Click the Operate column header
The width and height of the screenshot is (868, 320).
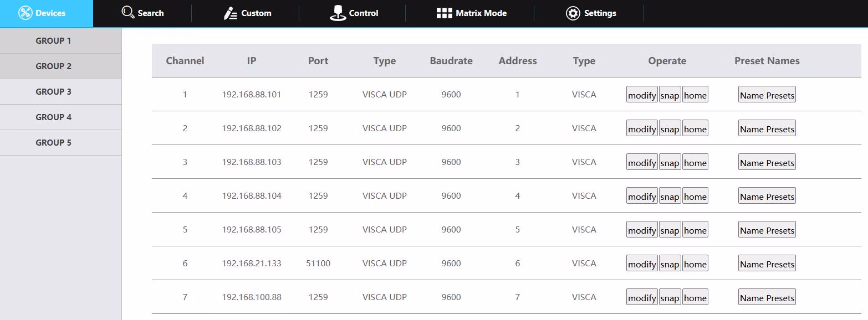pos(667,61)
